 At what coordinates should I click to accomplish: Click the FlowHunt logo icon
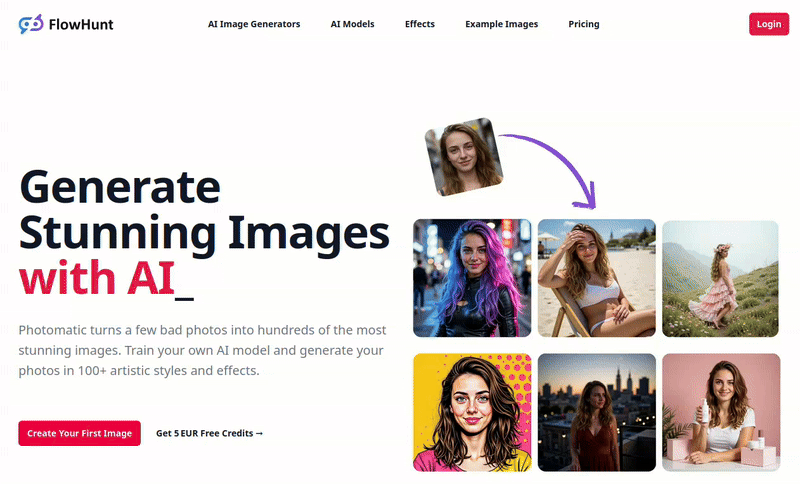coord(31,24)
